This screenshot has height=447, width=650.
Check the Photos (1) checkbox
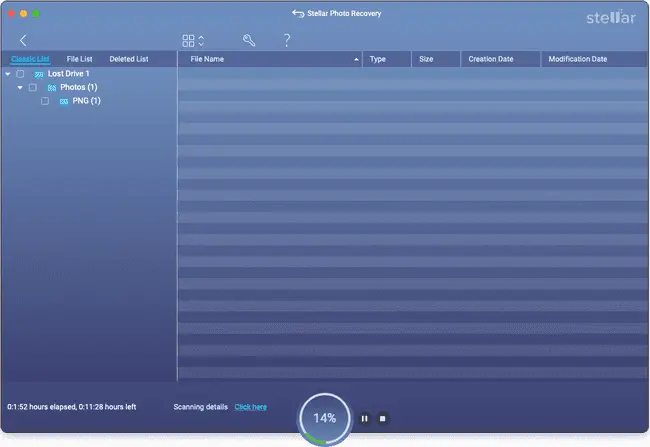33,87
